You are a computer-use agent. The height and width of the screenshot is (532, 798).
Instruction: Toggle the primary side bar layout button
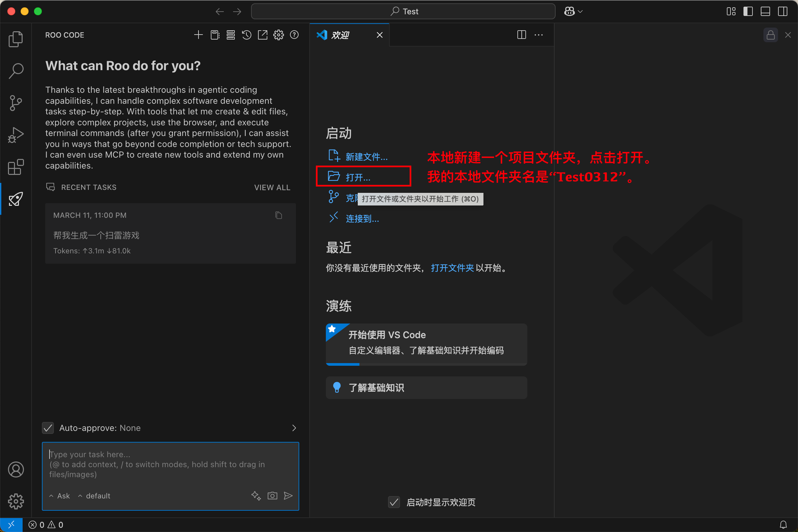tap(748, 12)
